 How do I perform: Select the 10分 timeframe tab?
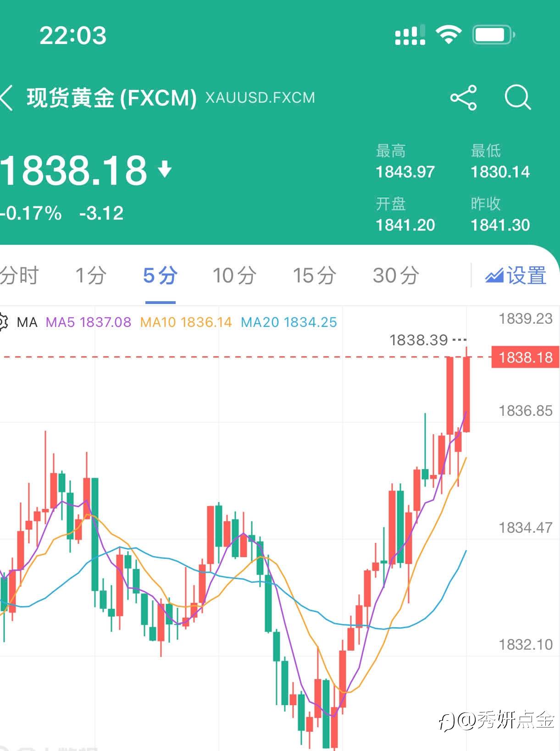[x=234, y=276]
